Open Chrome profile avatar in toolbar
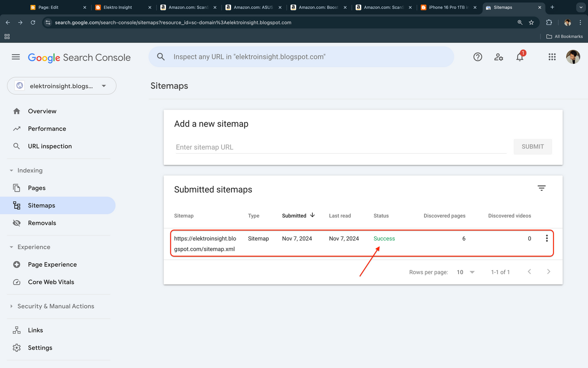The height and width of the screenshot is (368, 588). [x=567, y=23]
